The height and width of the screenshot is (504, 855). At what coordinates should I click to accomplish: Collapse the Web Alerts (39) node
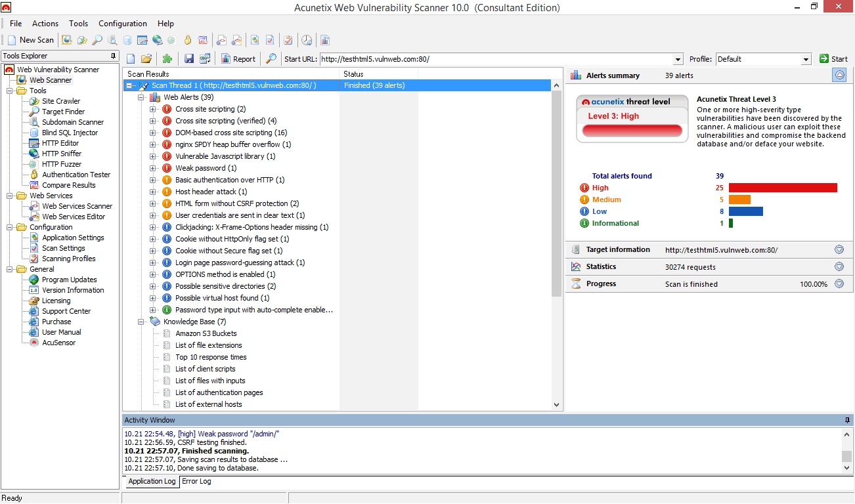(x=141, y=97)
